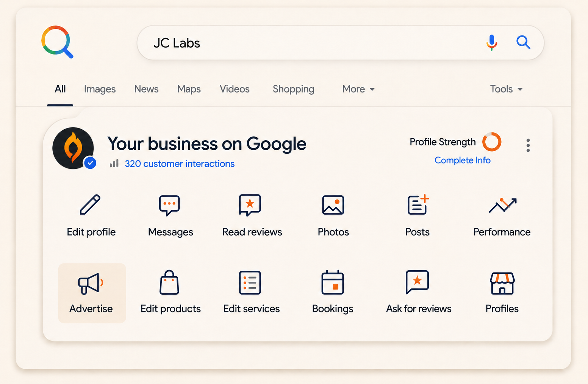588x384 pixels.
Task: Click the Edit services list icon
Action: click(250, 283)
